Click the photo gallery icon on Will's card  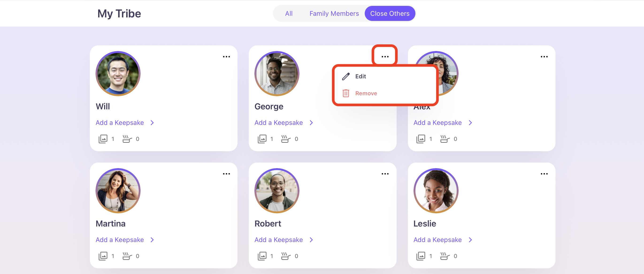click(103, 139)
